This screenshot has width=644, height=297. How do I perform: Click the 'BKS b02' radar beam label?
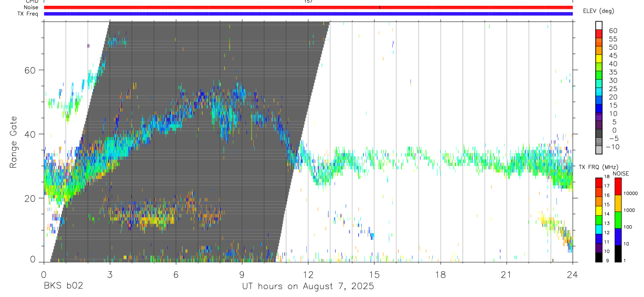tap(62, 286)
